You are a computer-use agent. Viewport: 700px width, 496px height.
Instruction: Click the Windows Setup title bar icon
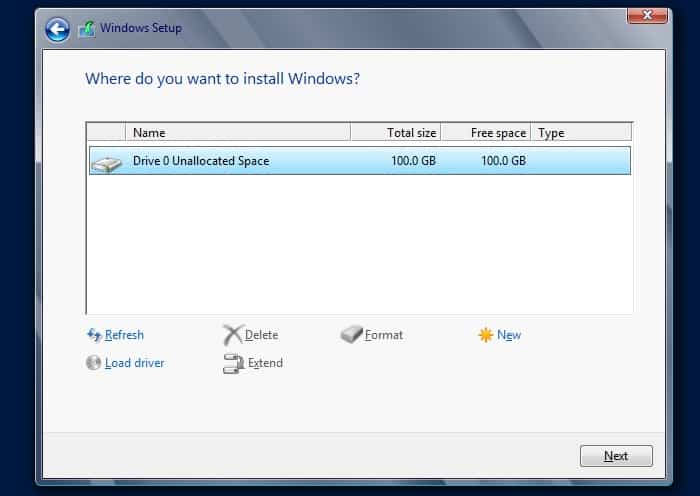pos(87,29)
